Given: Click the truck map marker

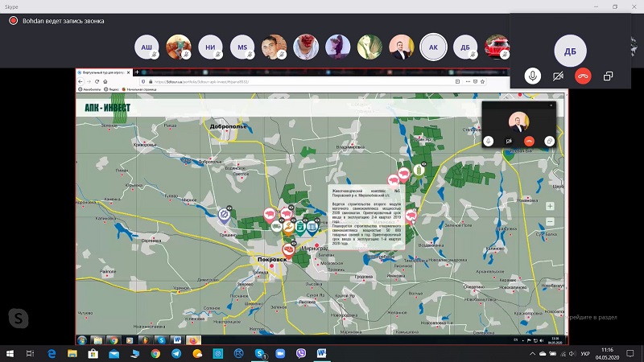Looking at the screenshot, I should point(276,226).
